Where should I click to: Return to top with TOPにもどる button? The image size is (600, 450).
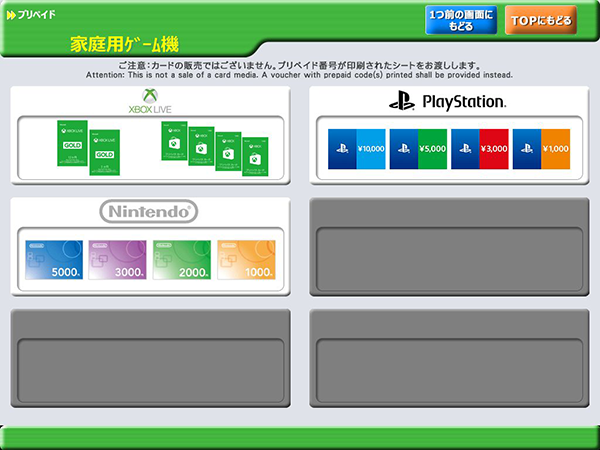[541, 20]
